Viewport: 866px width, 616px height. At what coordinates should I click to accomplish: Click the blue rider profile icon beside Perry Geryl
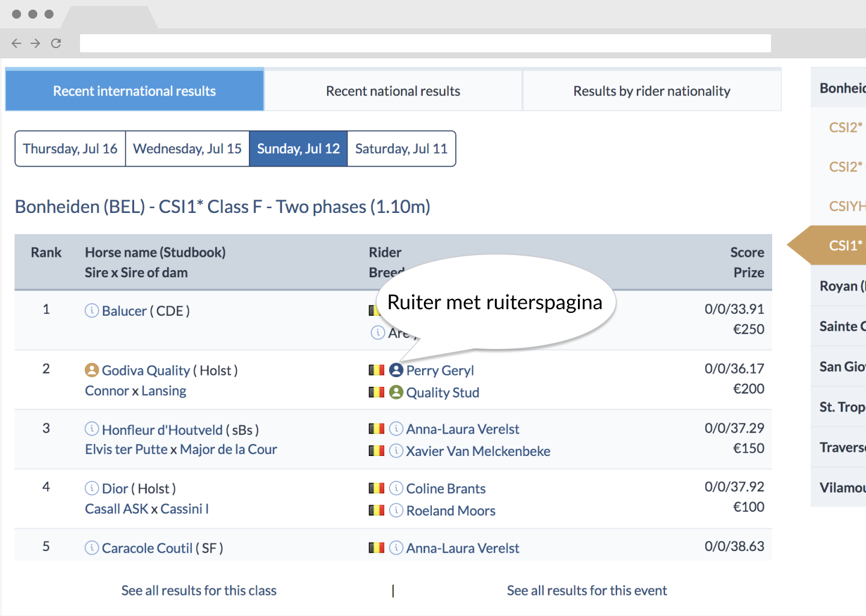(396, 370)
